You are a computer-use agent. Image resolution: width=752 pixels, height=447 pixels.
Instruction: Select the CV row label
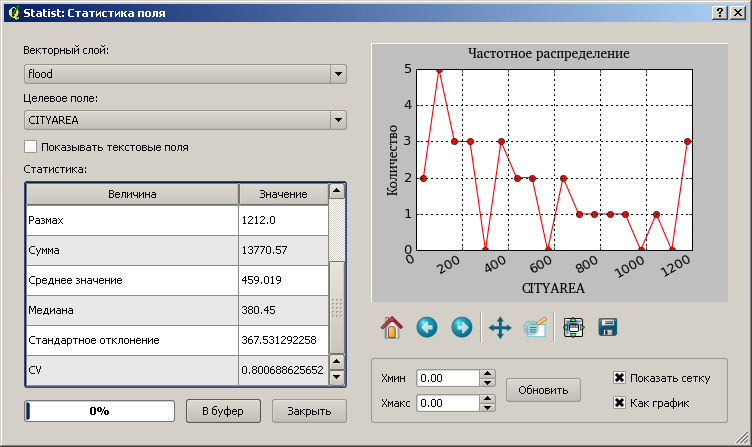[x=132, y=370]
